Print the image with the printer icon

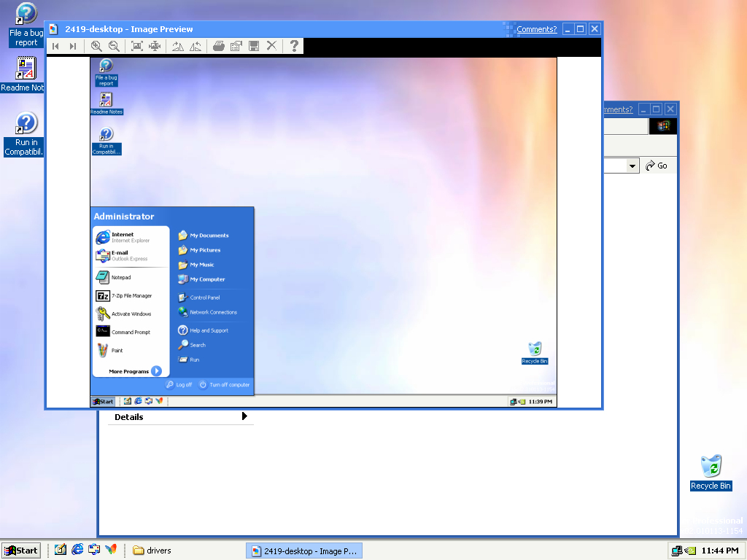point(219,46)
